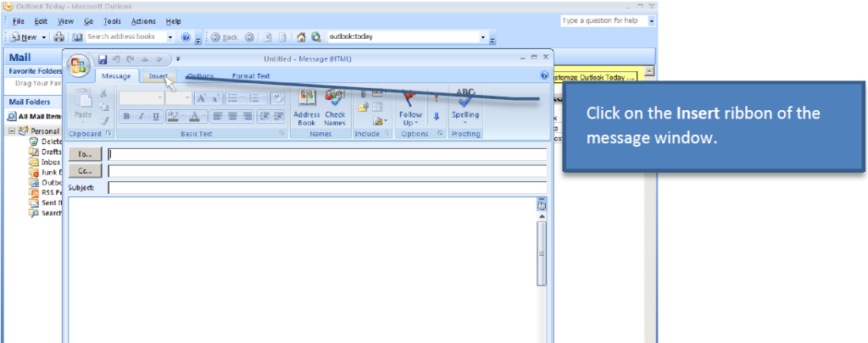Align text left in Basic Text group
Viewport: 868px width, 343px height.
coord(218,116)
